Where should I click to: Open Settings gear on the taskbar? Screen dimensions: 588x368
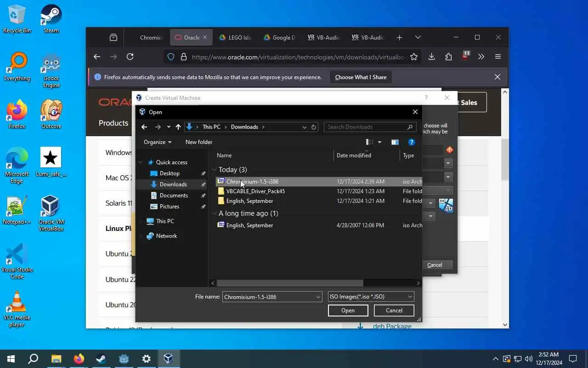[x=146, y=359]
